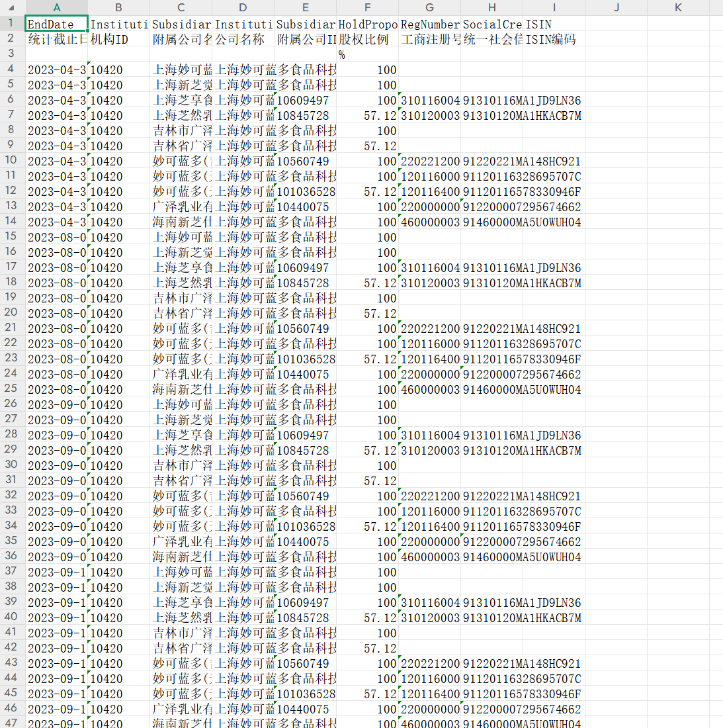723x728 pixels.
Task: Click 10420 cell in row 40
Action: tap(119, 618)
